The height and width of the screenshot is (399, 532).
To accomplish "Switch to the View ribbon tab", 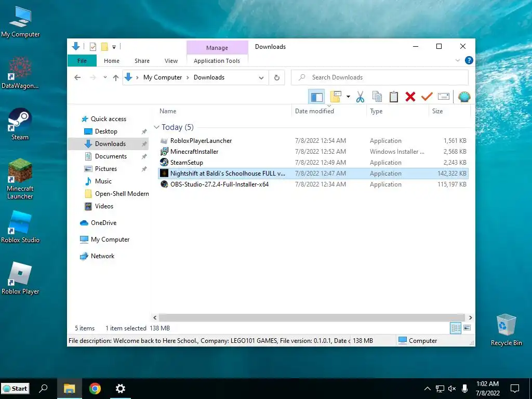I will 171,61.
